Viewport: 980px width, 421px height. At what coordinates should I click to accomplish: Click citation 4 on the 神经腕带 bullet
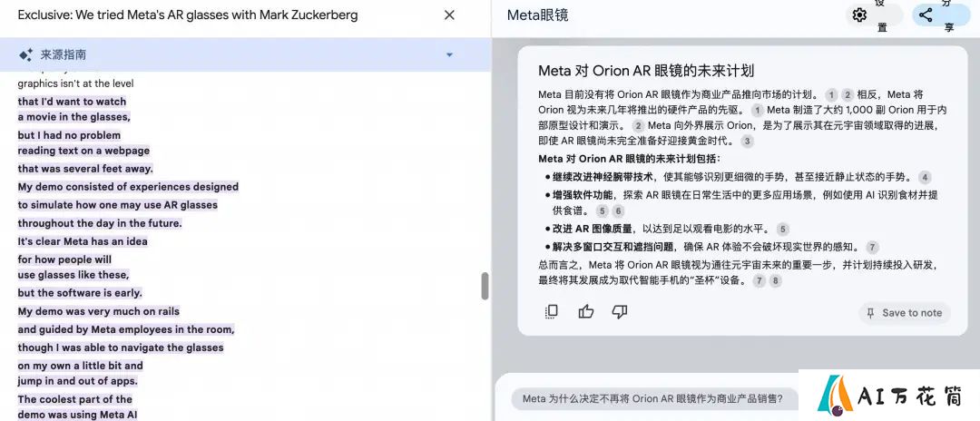tap(925, 178)
